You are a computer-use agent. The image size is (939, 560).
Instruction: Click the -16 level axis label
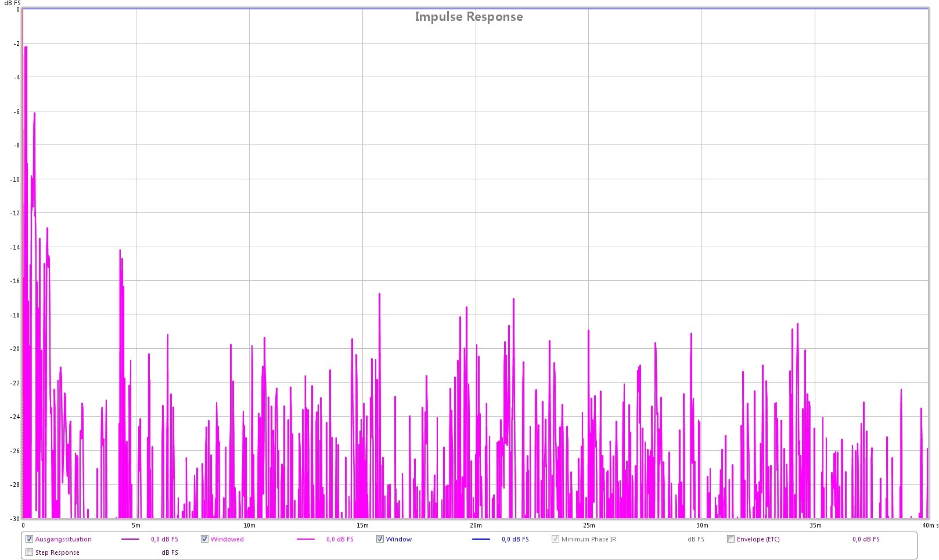[x=15, y=281]
